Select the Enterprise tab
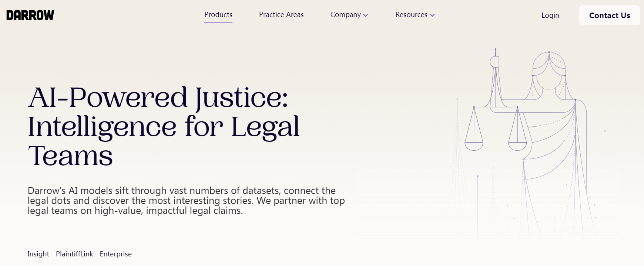The width and height of the screenshot is (644, 266). pos(116,254)
